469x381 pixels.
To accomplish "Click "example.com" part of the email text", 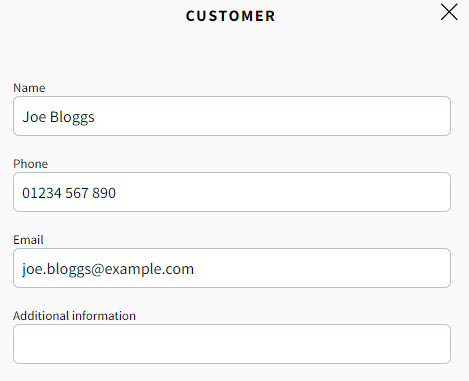I will [x=149, y=269].
